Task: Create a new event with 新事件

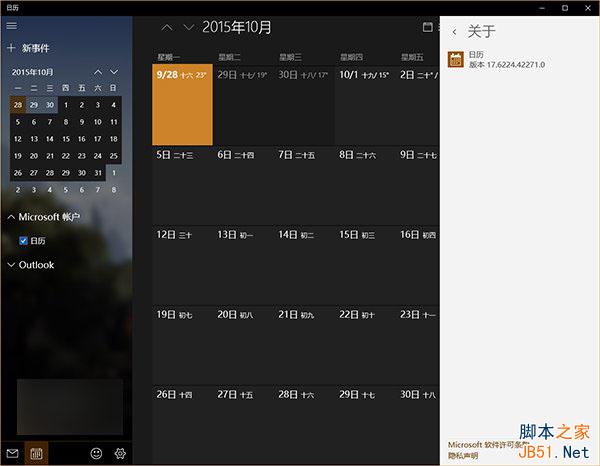Action: pyautogui.click(x=28, y=48)
